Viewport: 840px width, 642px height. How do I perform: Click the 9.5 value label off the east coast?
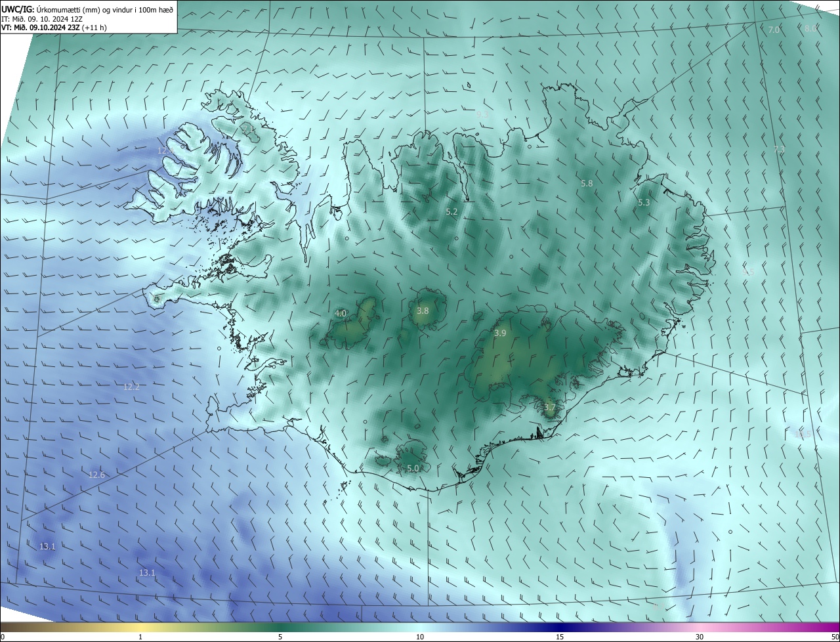[748, 272]
